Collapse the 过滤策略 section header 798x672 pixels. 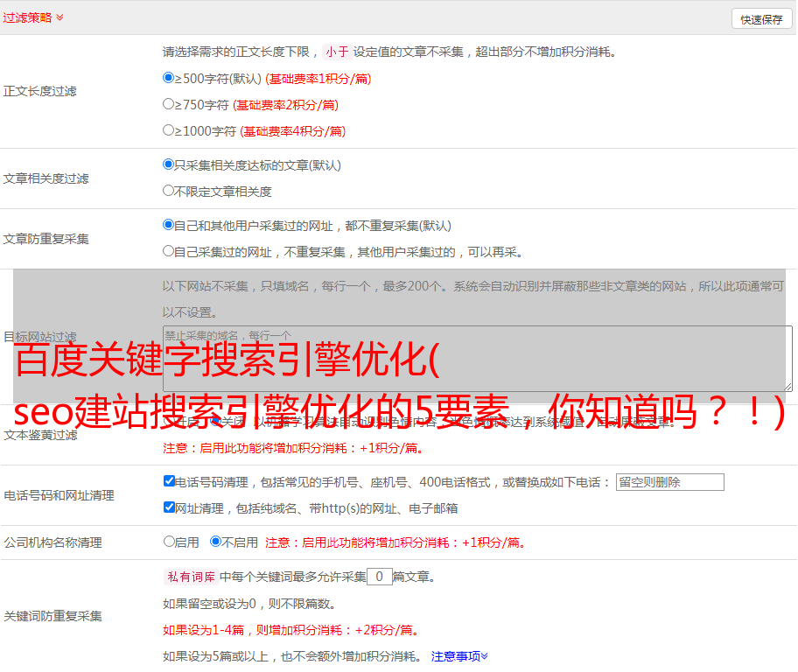tap(33, 17)
